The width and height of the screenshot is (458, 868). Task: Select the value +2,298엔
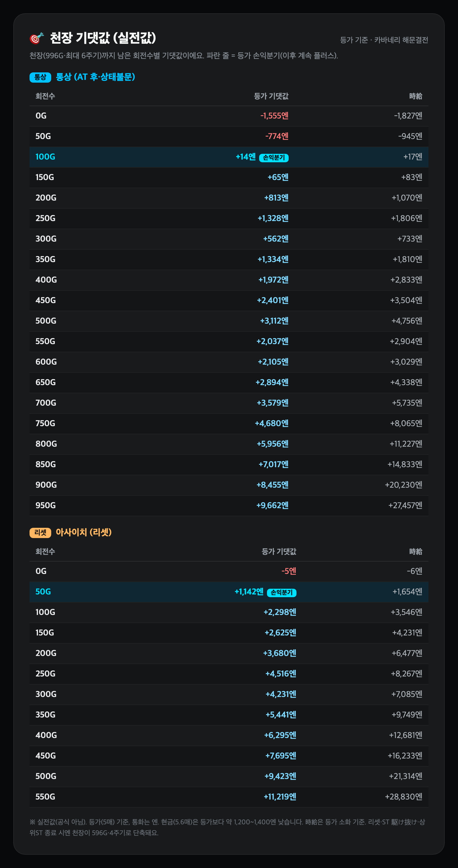click(x=280, y=613)
